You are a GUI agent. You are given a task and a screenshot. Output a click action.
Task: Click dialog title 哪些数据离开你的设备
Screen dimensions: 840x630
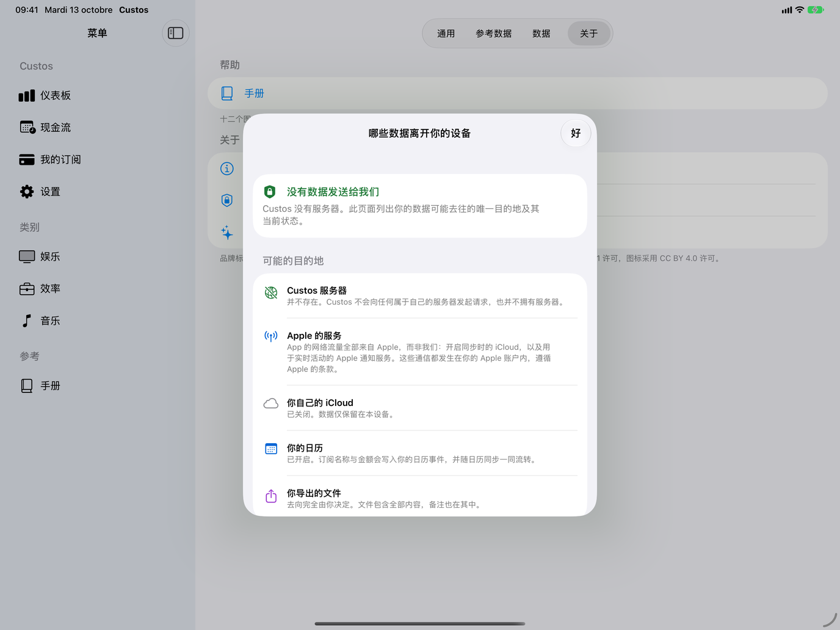(420, 133)
